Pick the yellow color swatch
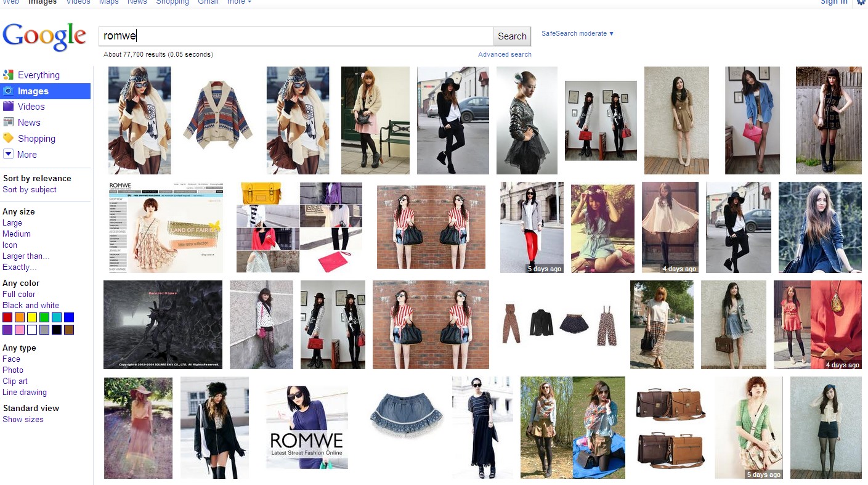 (x=32, y=317)
